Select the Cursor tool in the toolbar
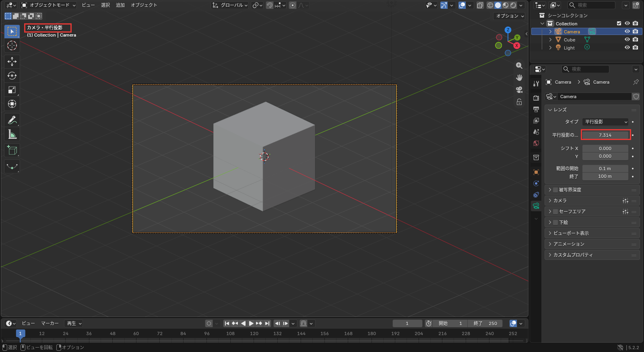Viewport: 644px width, 352px height. tap(12, 45)
